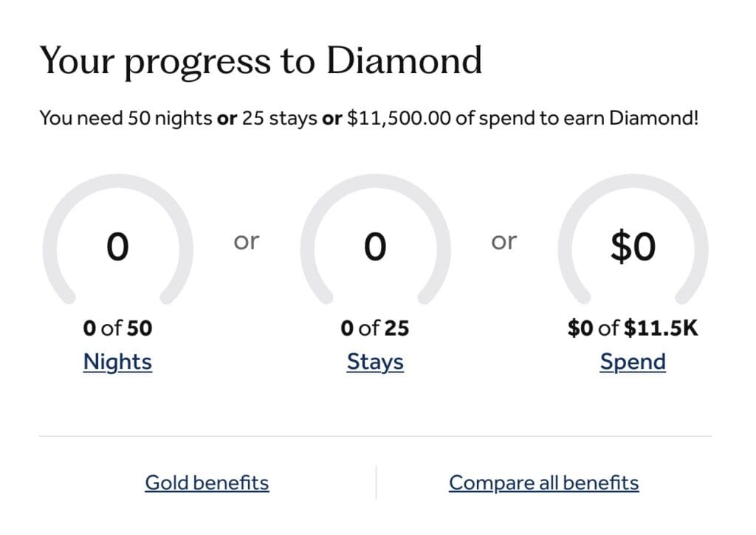Open the Gold benefits link

[207, 483]
